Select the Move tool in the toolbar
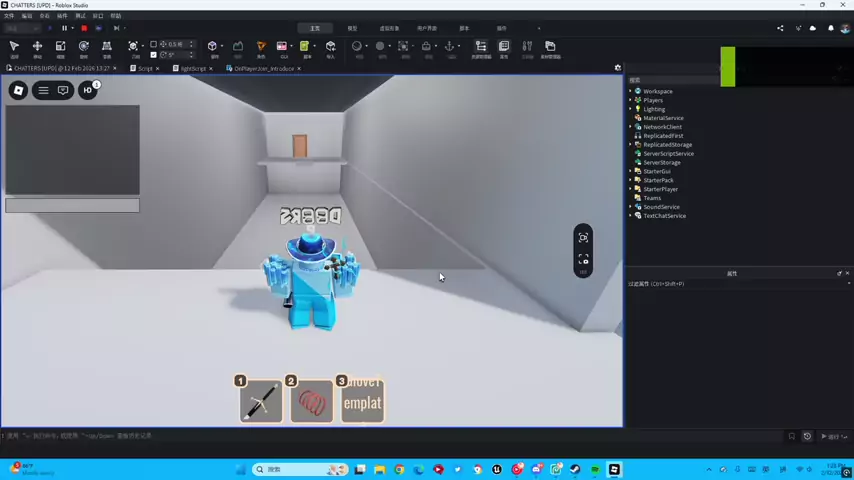Image resolution: width=854 pixels, height=480 pixels. point(37,47)
